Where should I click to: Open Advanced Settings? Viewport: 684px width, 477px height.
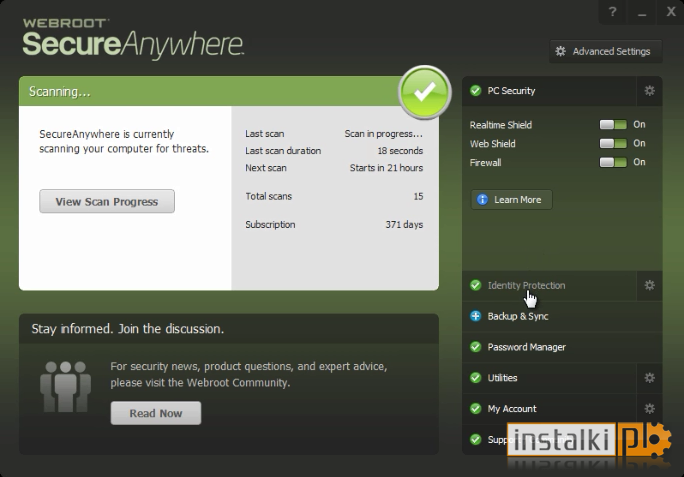click(605, 51)
